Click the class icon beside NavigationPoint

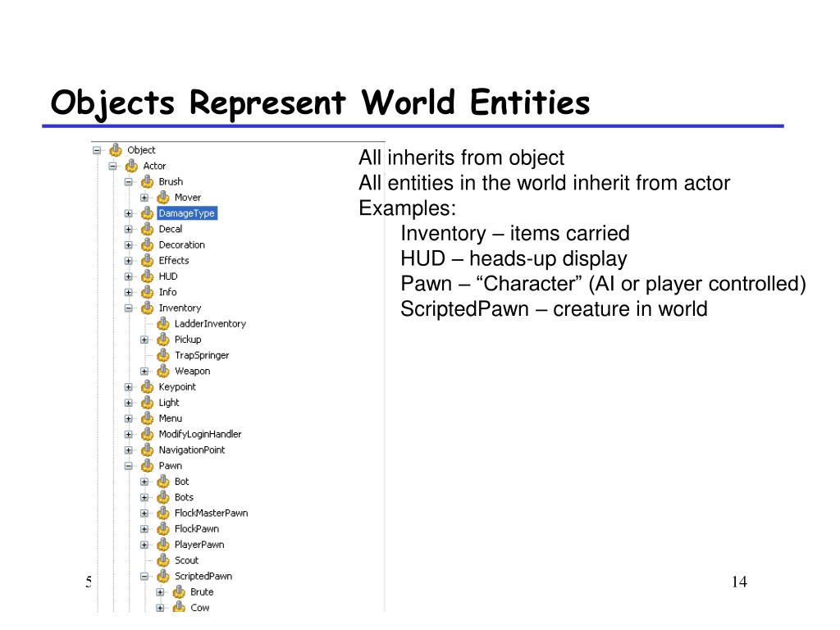(x=148, y=450)
